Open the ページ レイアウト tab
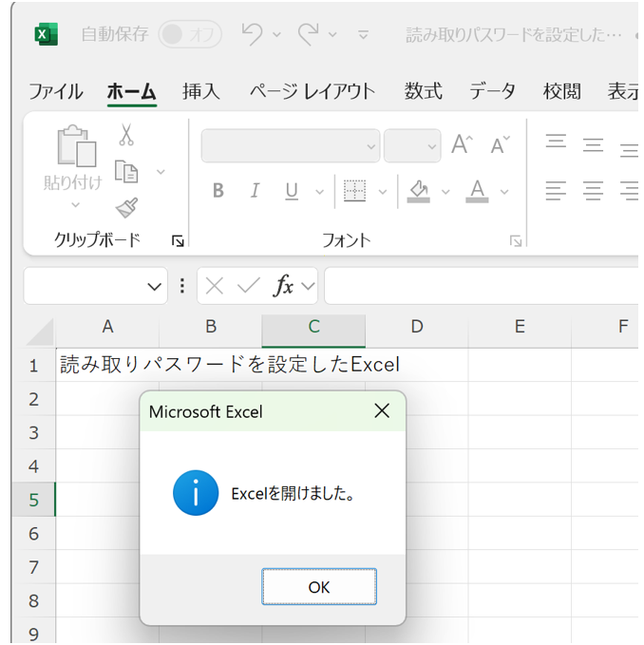The width and height of the screenshot is (644, 645). pos(313,91)
